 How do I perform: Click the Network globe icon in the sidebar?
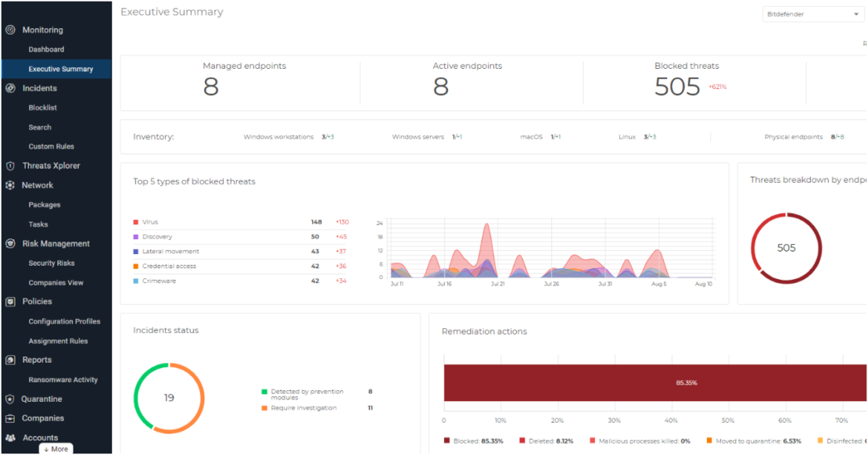9,185
